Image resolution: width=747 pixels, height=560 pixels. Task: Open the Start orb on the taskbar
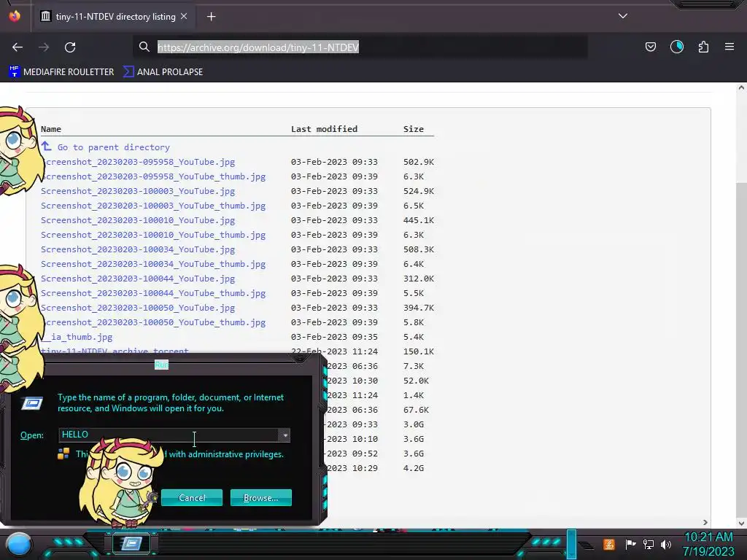click(x=19, y=544)
